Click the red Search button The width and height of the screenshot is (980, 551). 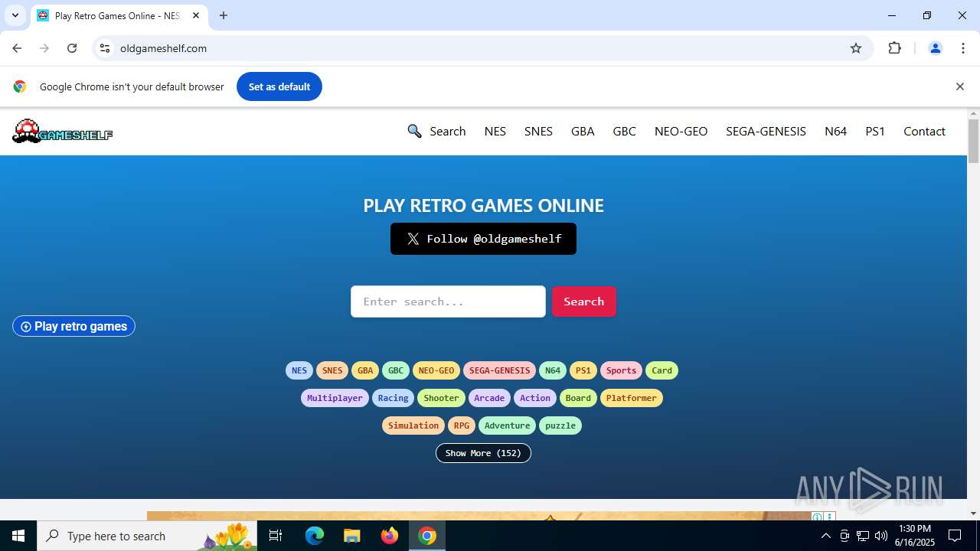[583, 302]
